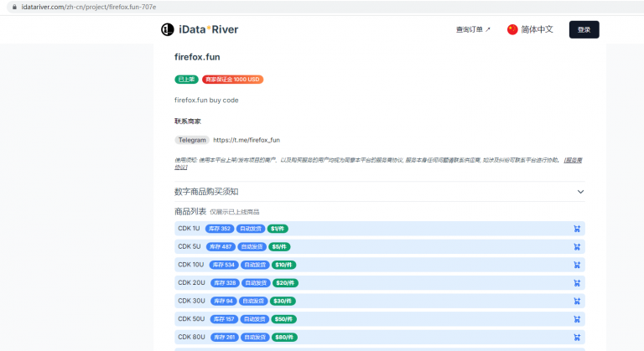The width and height of the screenshot is (644, 351).
Task: Add CDK 5U to cart
Action: [577, 247]
